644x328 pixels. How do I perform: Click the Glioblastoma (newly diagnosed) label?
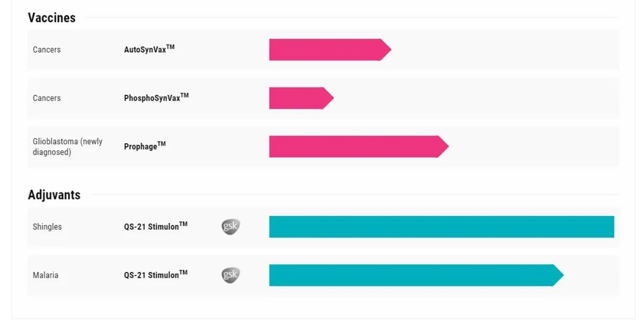pyautogui.click(x=67, y=147)
